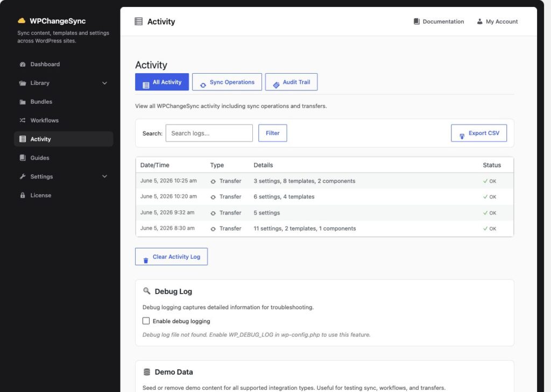
Task: Click the Dashboard gauge icon in sidebar
Action: (x=23, y=65)
